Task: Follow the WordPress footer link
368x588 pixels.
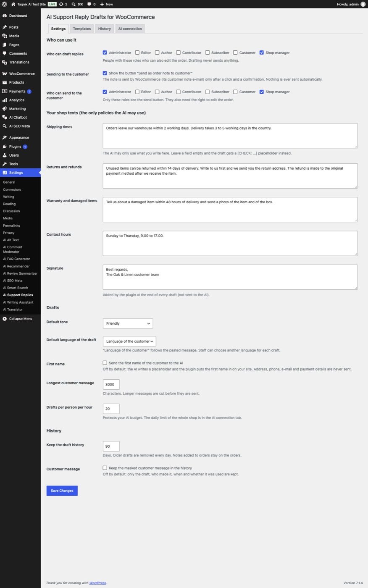Action: [x=97, y=583]
